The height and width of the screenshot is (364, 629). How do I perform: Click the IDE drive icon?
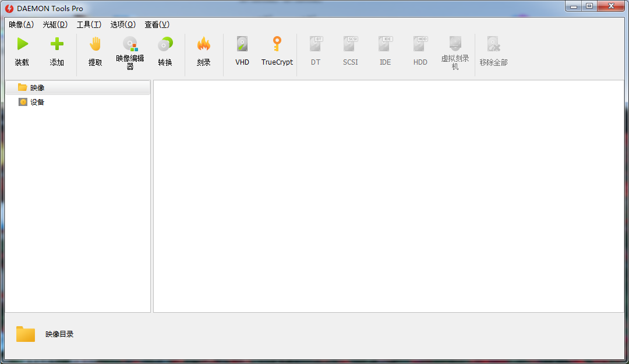(385, 44)
